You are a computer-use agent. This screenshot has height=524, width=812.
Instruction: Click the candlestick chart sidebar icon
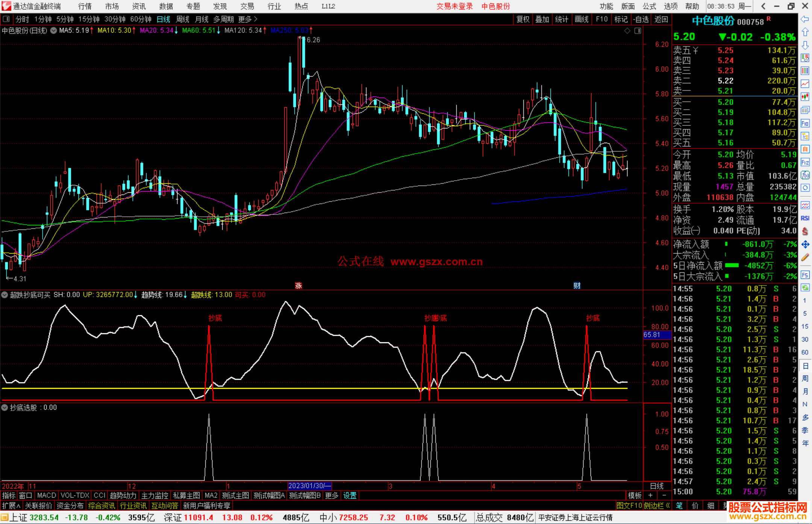tap(805, 97)
